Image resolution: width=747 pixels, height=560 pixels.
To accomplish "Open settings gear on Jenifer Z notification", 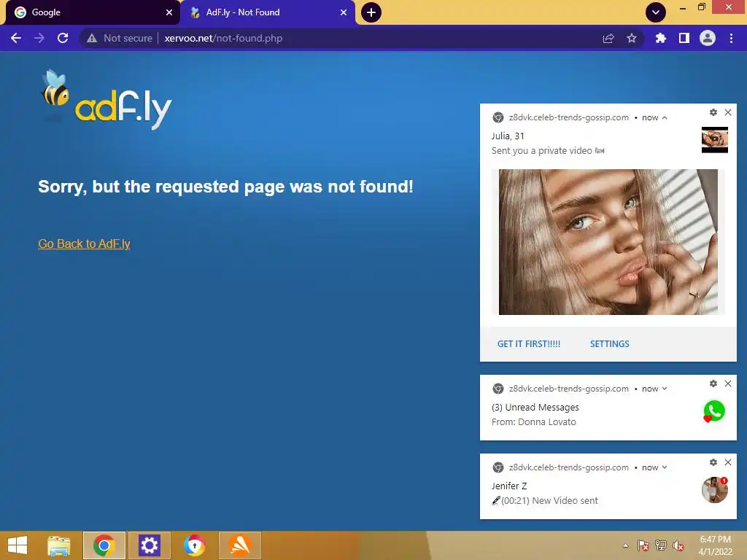I will (x=713, y=462).
